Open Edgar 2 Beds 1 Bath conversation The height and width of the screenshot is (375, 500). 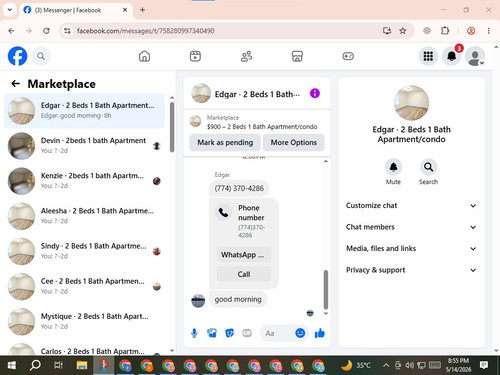tap(84, 111)
